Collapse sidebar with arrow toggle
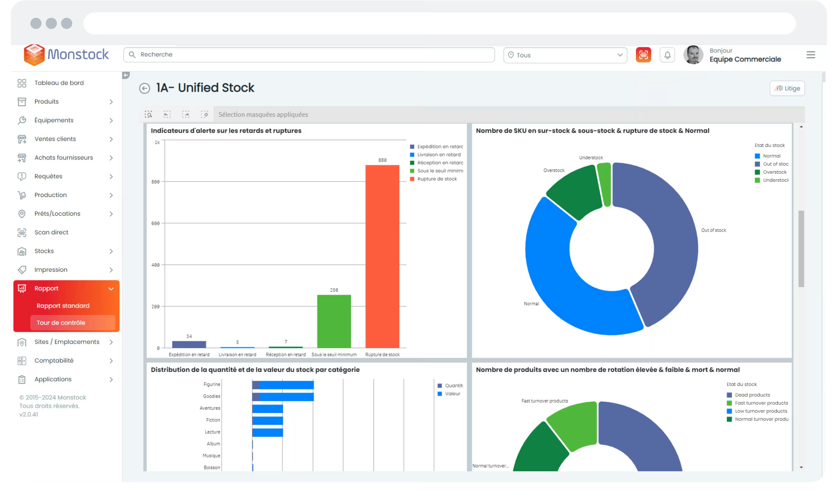837x504 pixels. pos(126,75)
